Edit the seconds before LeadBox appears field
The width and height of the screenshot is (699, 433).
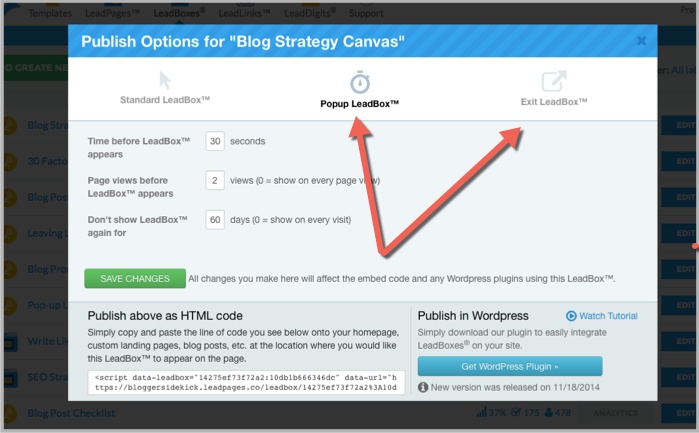(215, 141)
